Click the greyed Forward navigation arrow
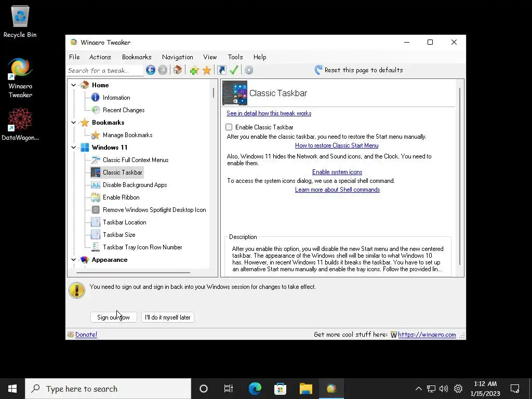 163,70
